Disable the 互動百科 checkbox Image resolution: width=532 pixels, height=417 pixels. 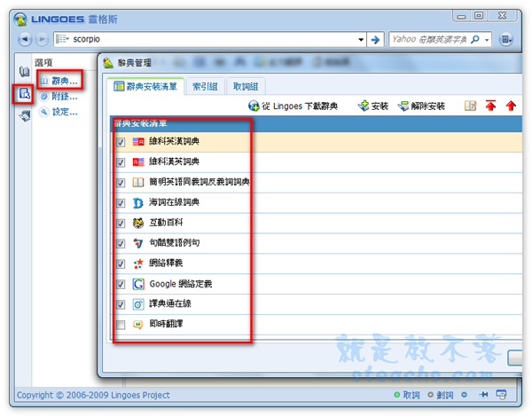coord(121,224)
